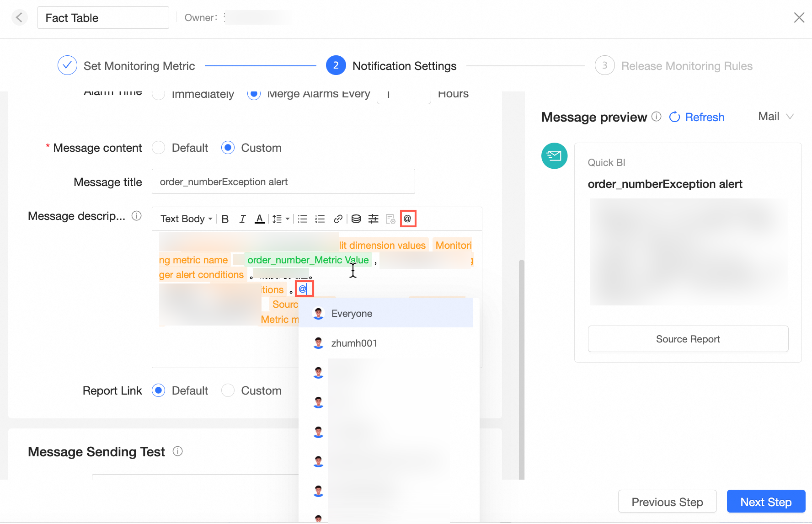The image size is (812, 524).
Task: Open the Text Body style dropdown
Action: [x=186, y=219]
